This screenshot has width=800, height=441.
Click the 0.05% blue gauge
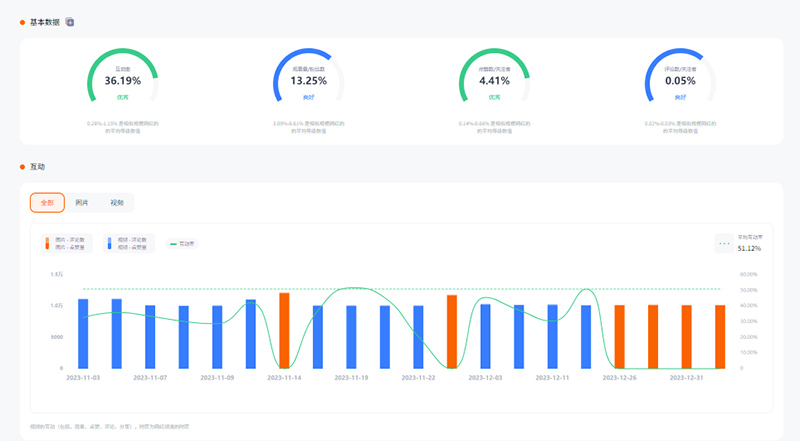tap(680, 78)
